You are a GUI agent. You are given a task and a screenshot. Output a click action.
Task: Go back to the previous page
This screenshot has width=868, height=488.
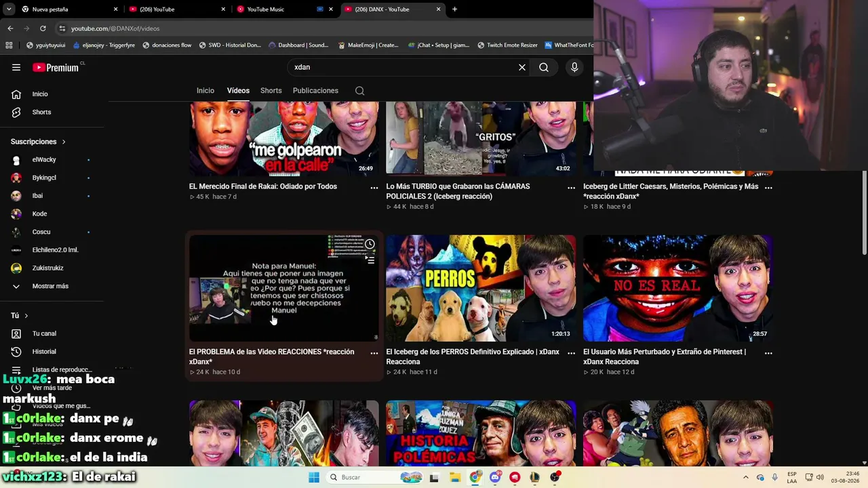(10, 28)
